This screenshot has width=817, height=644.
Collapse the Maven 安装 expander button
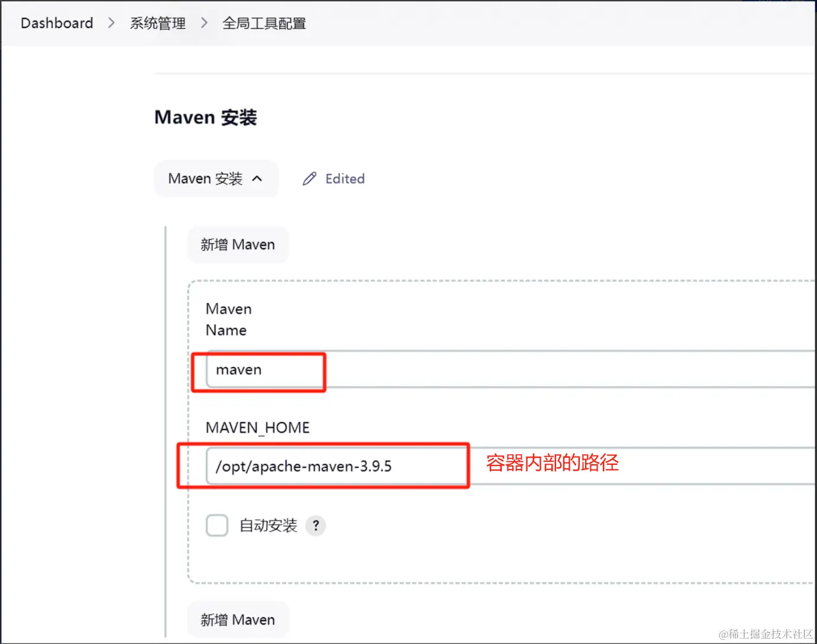point(216,179)
